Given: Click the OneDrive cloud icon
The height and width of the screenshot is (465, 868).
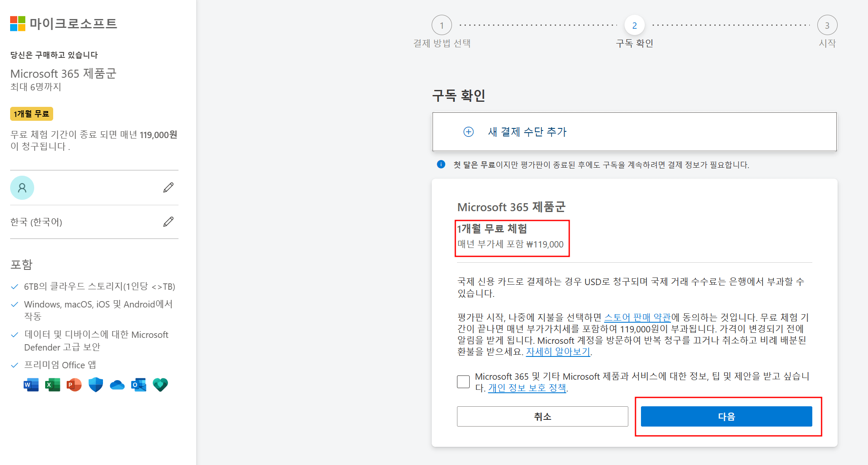Looking at the screenshot, I should point(117,385).
